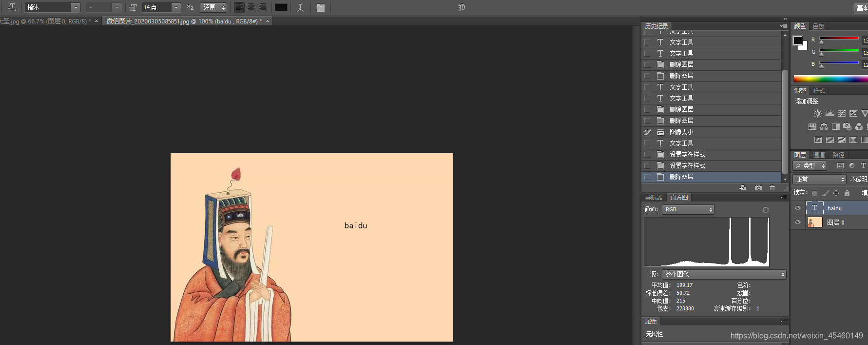Add a Hue/Saturation adjustment
Image resolution: width=868 pixels, height=345 pixels.
pyautogui.click(x=812, y=126)
